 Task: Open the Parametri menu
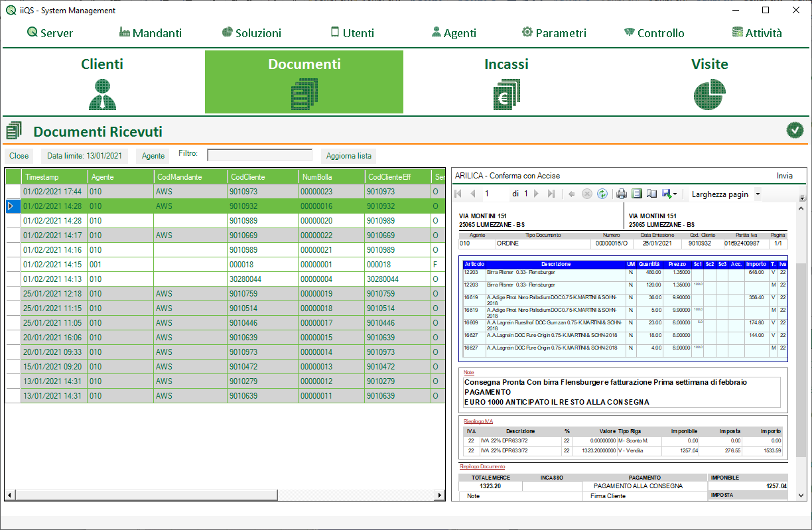pyautogui.click(x=554, y=33)
